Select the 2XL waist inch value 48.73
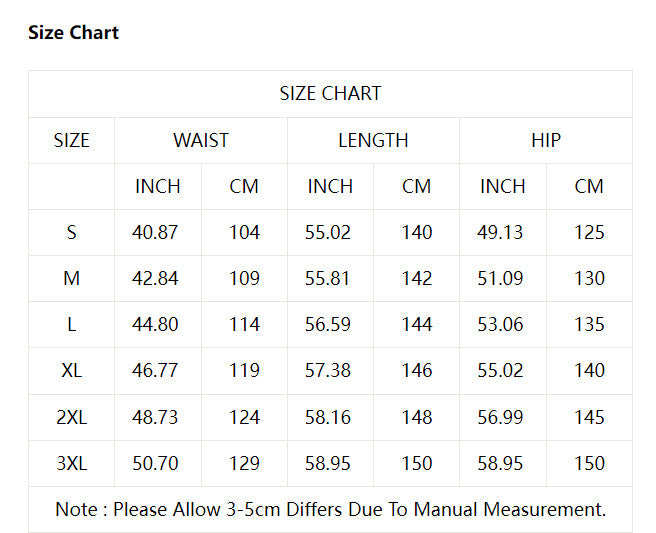The height and width of the screenshot is (533, 656). coord(155,417)
